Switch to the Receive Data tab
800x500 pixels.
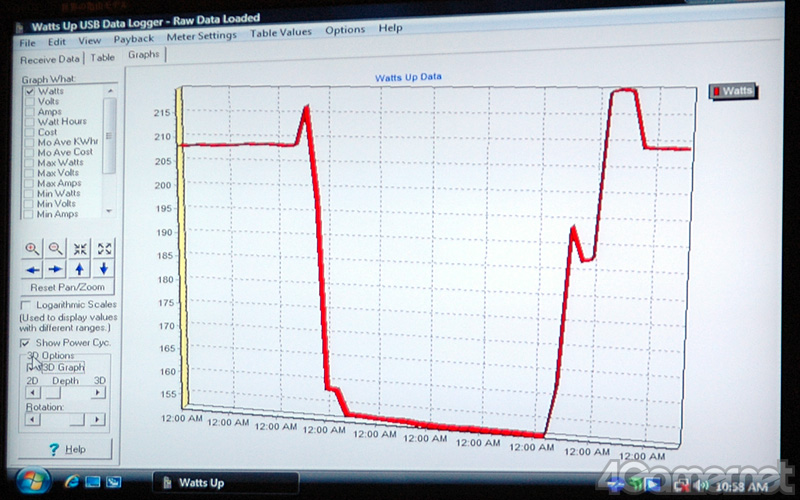50,60
